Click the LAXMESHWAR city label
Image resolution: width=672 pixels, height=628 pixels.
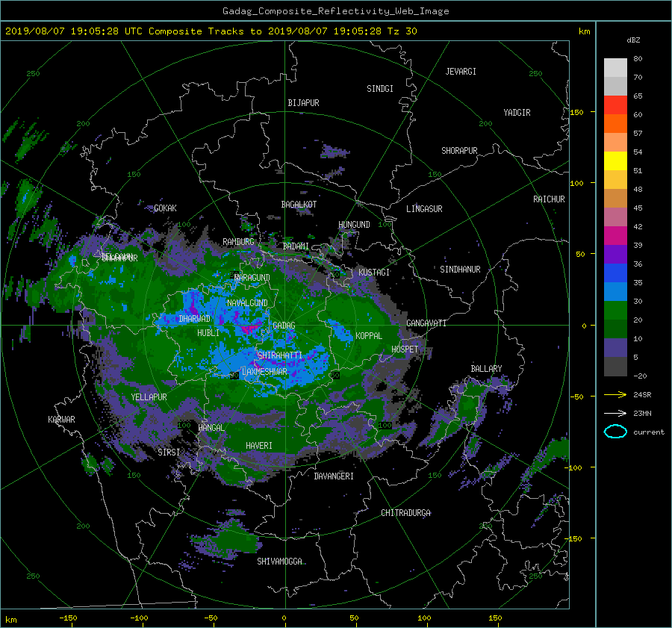pyautogui.click(x=264, y=372)
